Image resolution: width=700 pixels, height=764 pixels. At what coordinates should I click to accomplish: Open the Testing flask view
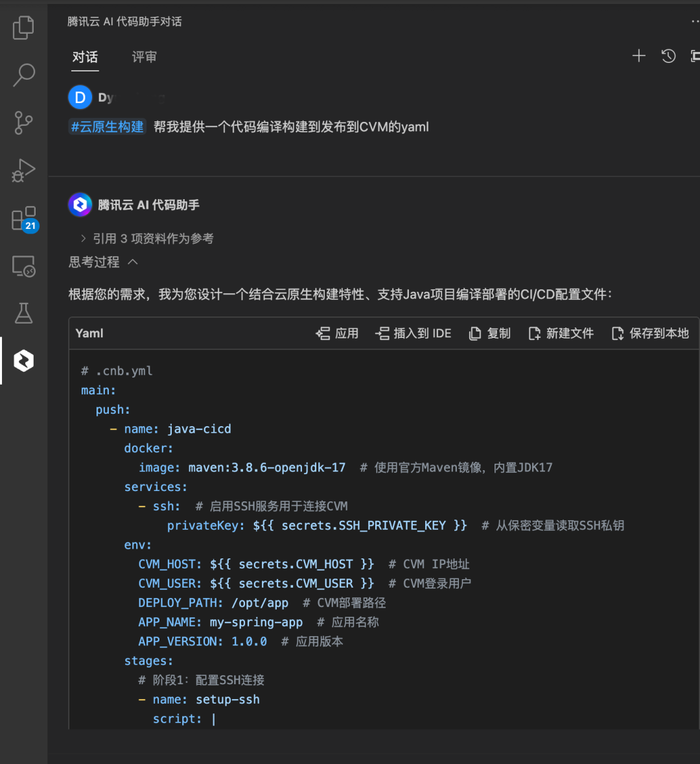(23, 313)
